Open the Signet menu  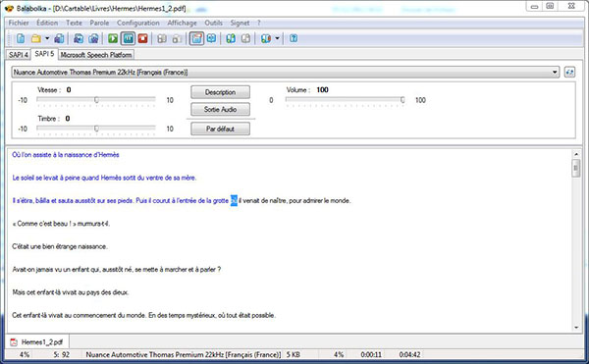[x=240, y=23]
